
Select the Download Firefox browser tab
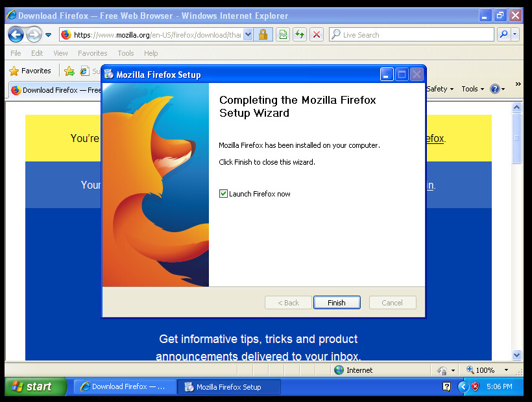(55, 90)
